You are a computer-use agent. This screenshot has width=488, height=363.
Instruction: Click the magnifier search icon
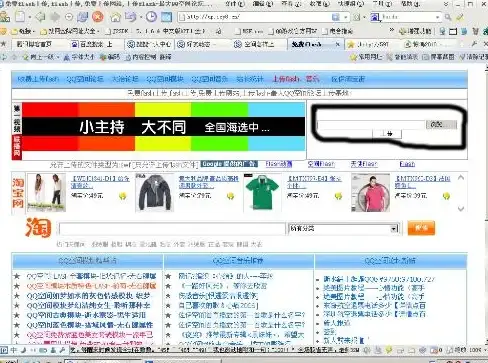point(448,17)
